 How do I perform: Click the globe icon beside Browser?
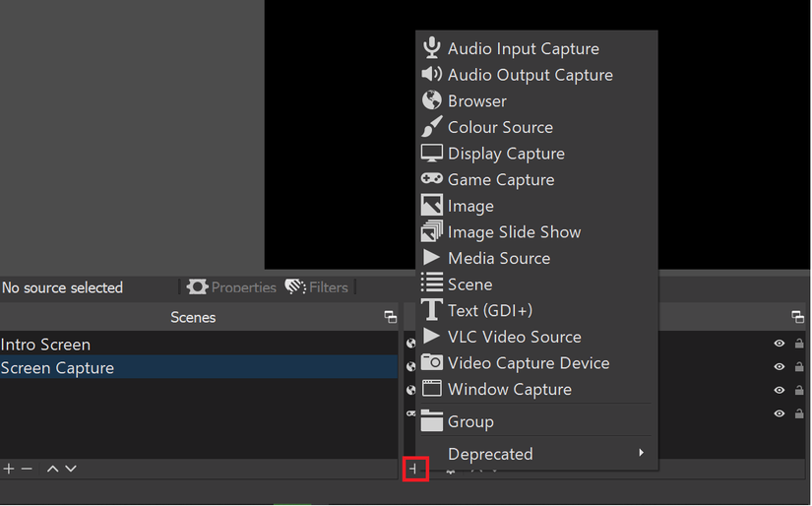pyautogui.click(x=431, y=100)
